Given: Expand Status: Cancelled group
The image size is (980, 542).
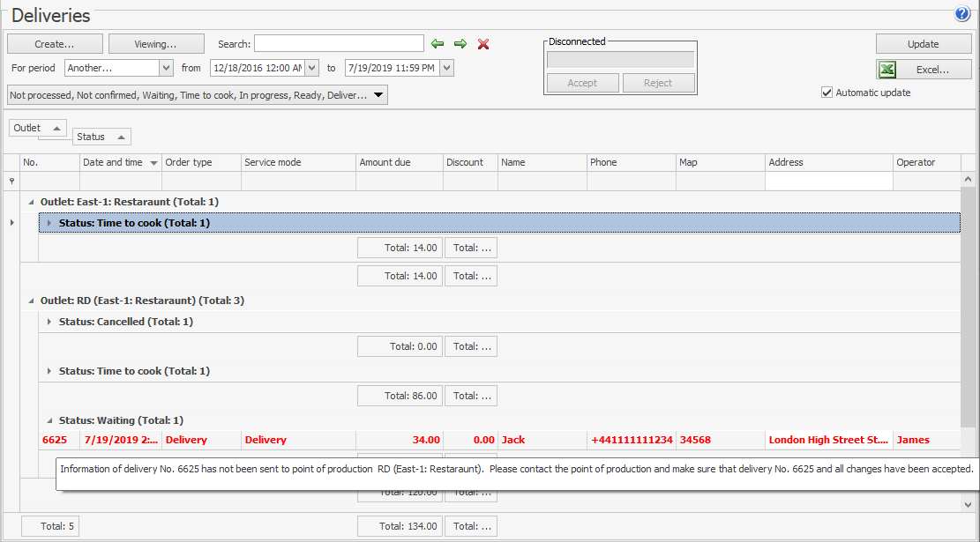Looking at the screenshot, I should pyautogui.click(x=49, y=322).
